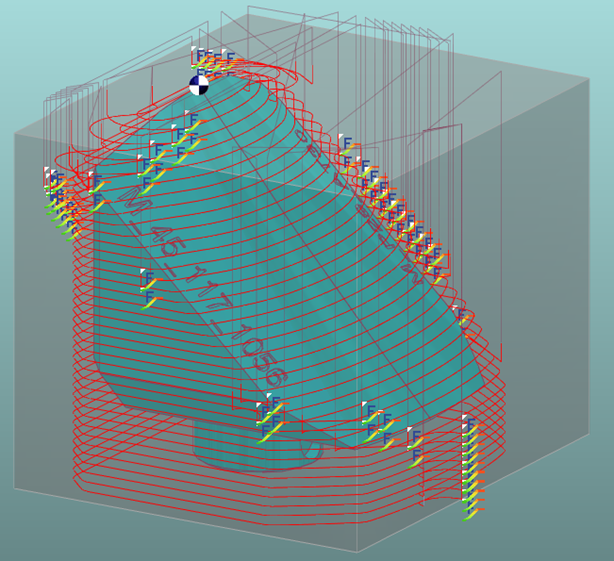This screenshot has height=561, width=614.
Task: Click the stock box bottom front corner
Action: [x=357, y=551]
